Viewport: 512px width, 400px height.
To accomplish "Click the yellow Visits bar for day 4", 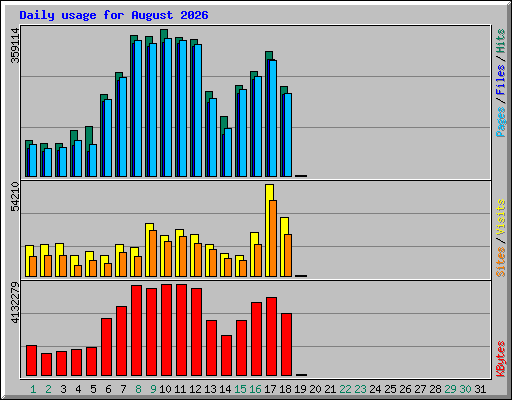I will [x=73, y=266].
